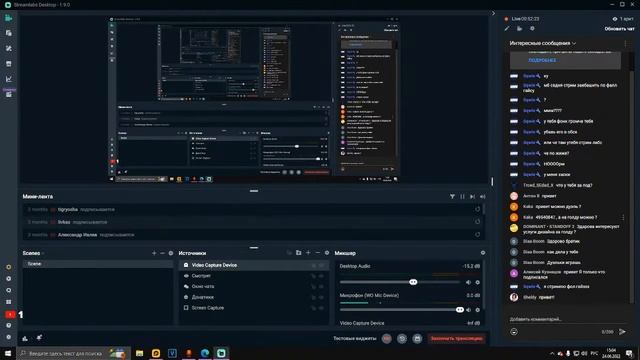
Task: Remove the selected scene with minus icon
Action: (162, 253)
